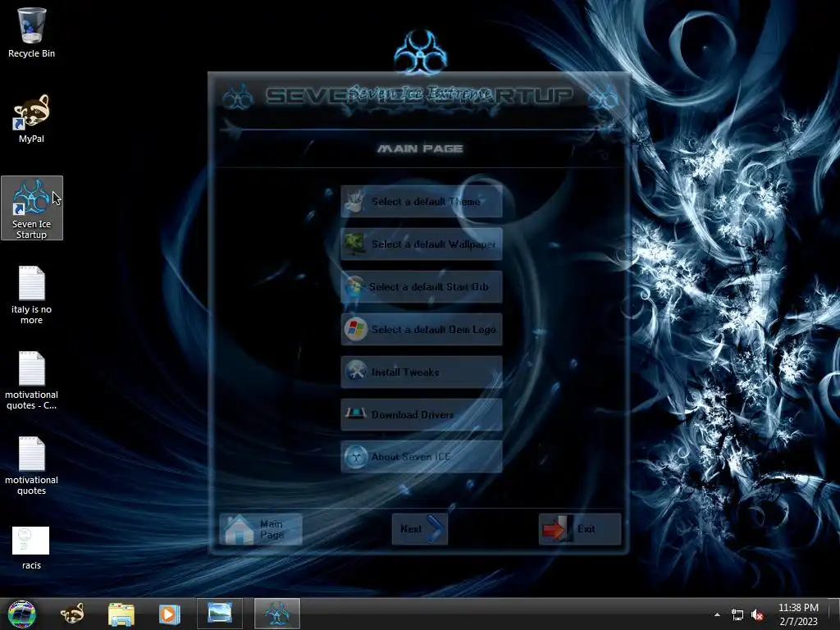This screenshot has width=840, height=630.
Task: Click the biohazard logo above the startup window
Action: [421, 52]
